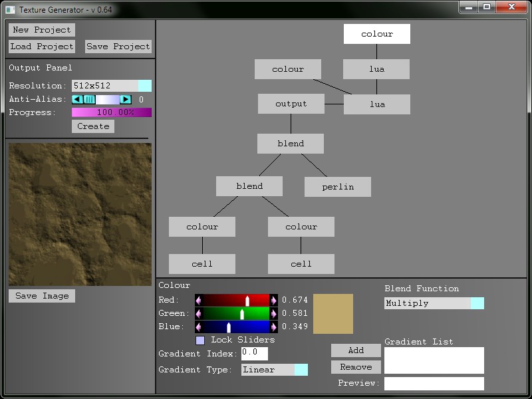Screen dimensions: 532x399
Task: Open the Blend Function Multiply dropdown
Action: (x=477, y=303)
